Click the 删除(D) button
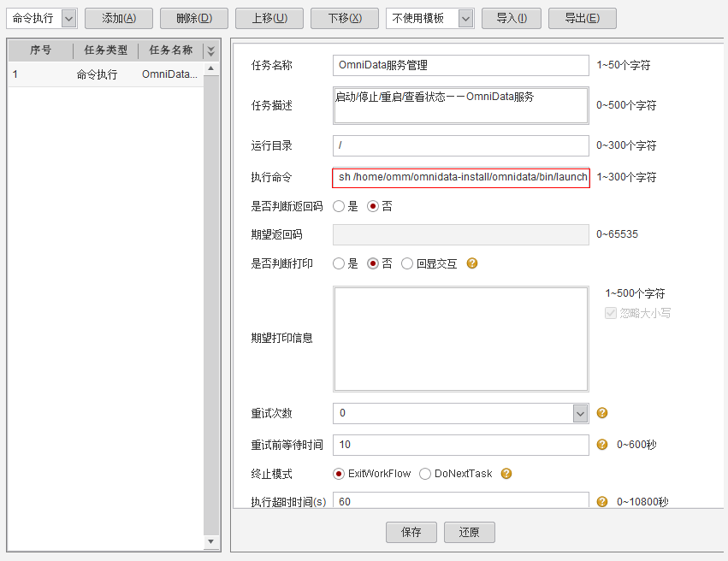Viewport: 728px width, 561px height. [194, 19]
